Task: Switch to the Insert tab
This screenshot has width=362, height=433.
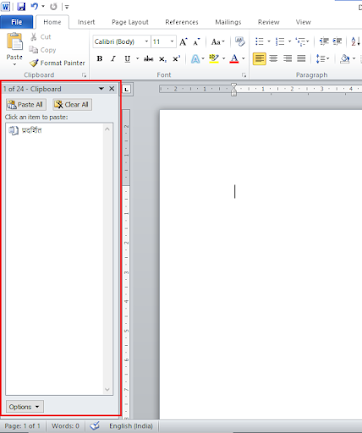Action: 86,22
